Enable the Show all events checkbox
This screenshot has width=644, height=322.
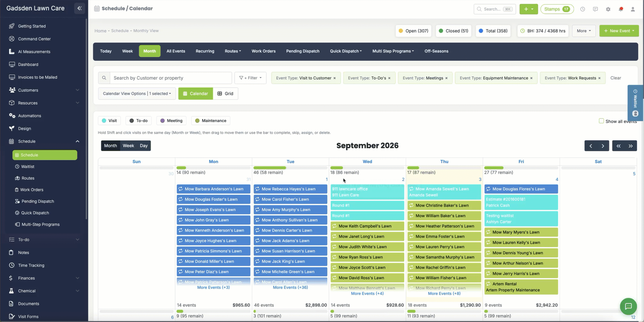[x=601, y=121]
